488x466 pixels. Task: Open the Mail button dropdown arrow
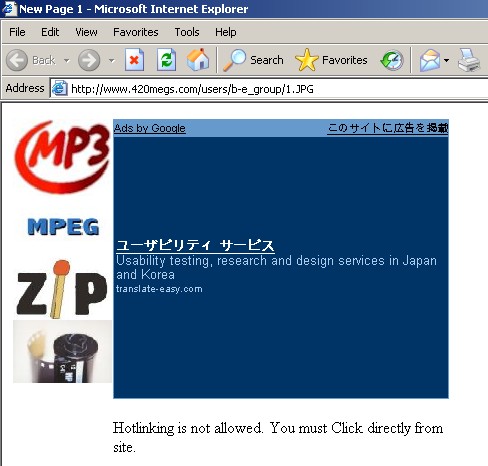point(447,61)
